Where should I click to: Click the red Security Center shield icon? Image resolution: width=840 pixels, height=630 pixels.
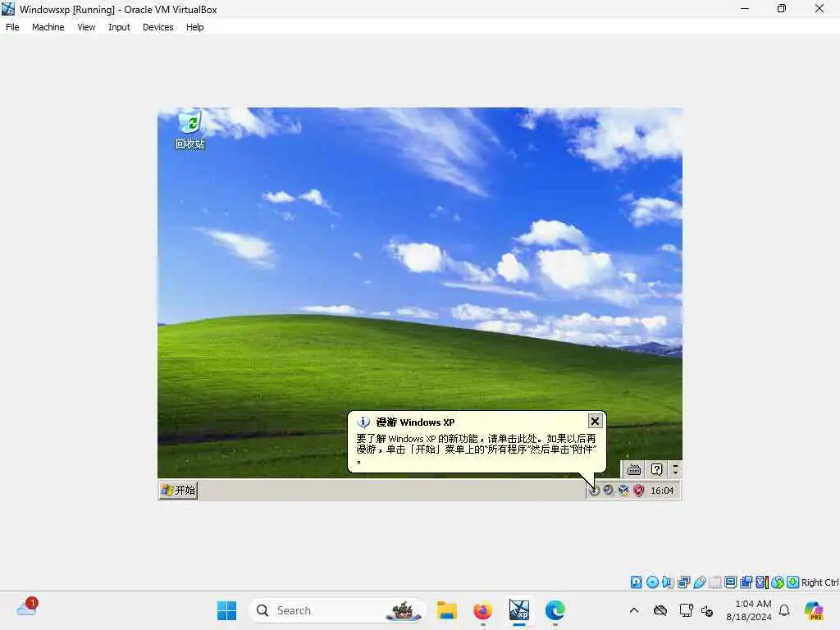(638, 491)
